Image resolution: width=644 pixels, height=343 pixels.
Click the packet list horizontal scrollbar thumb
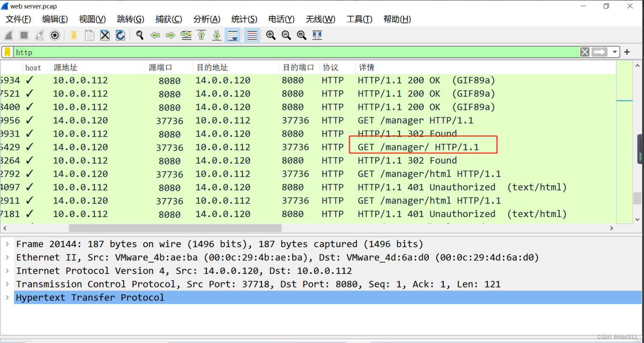point(175,228)
